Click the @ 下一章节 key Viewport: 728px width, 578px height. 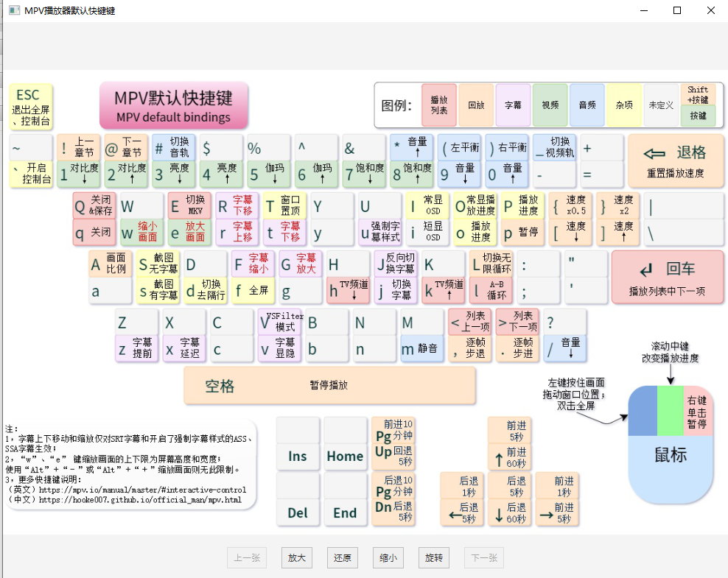pos(126,147)
